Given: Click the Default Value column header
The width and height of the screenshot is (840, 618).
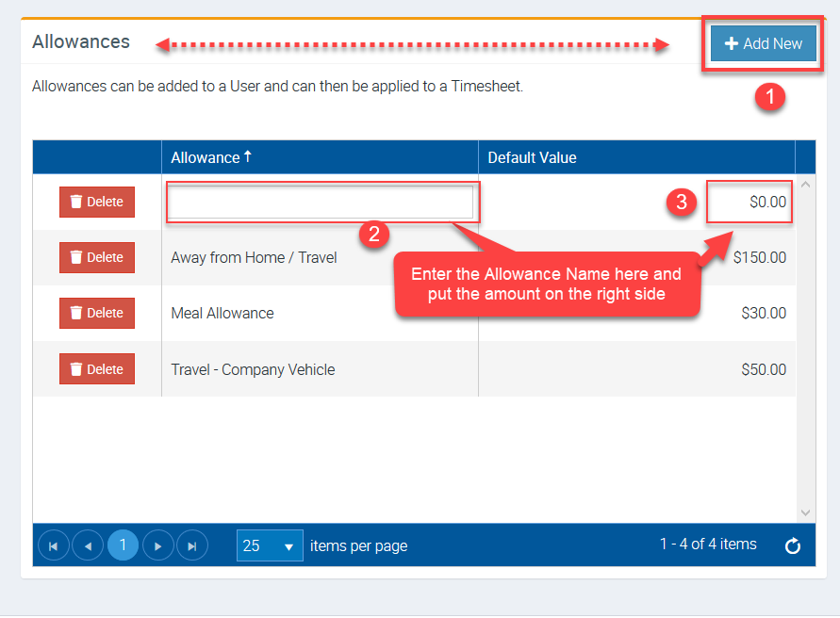Looking at the screenshot, I should tap(532, 157).
